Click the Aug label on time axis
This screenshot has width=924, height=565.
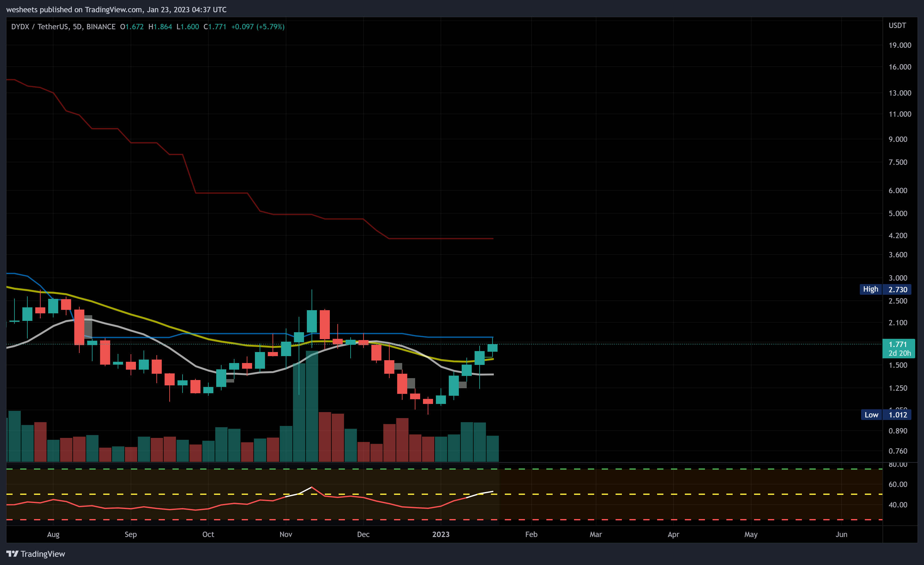53,534
